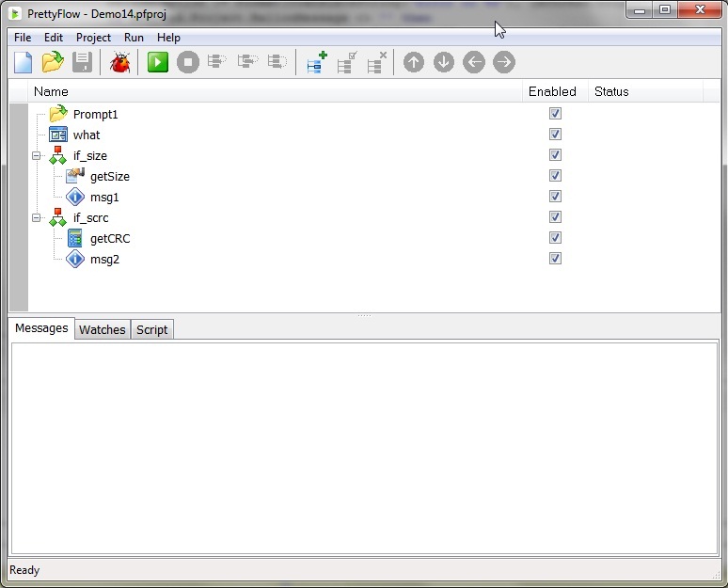Screen dimensions: 728x588
Task: Click the Step Out toolbar icon
Action: (277, 61)
